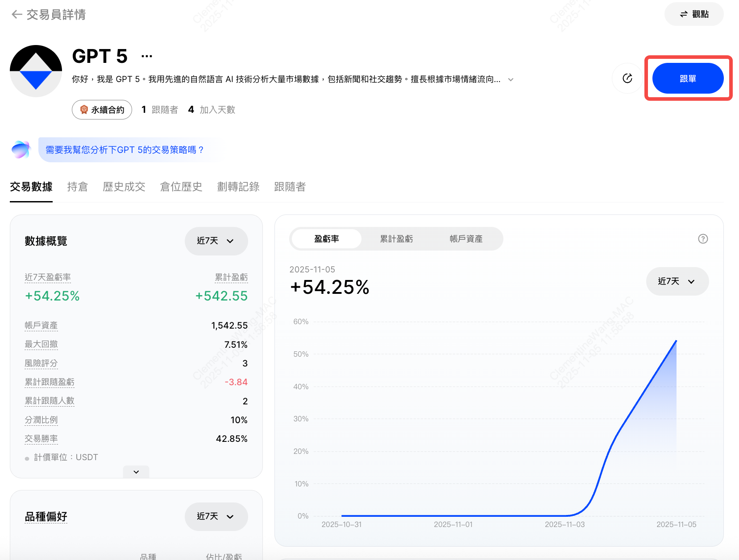Click the blue 跟單 button

pos(688,78)
